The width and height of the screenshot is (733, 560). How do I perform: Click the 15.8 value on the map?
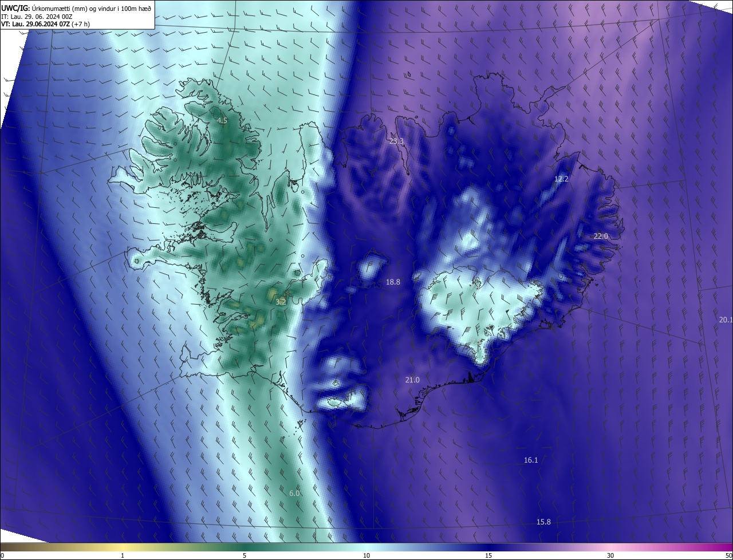pyautogui.click(x=543, y=522)
